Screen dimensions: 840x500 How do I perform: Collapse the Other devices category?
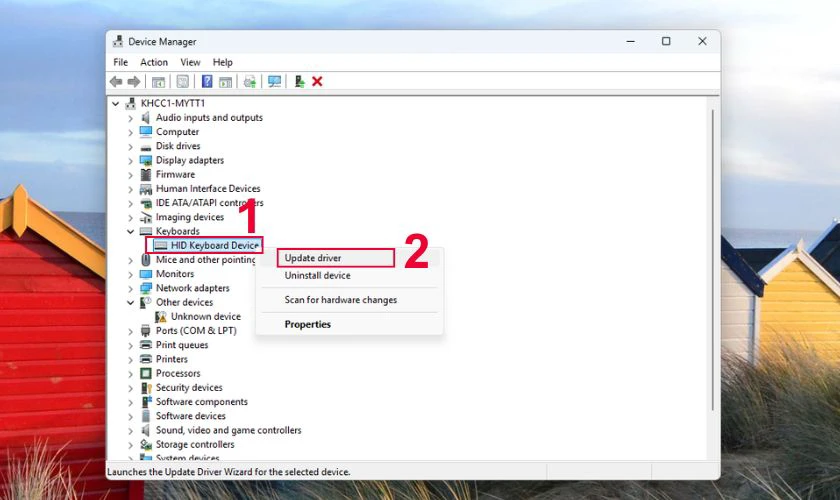[x=130, y=302]
